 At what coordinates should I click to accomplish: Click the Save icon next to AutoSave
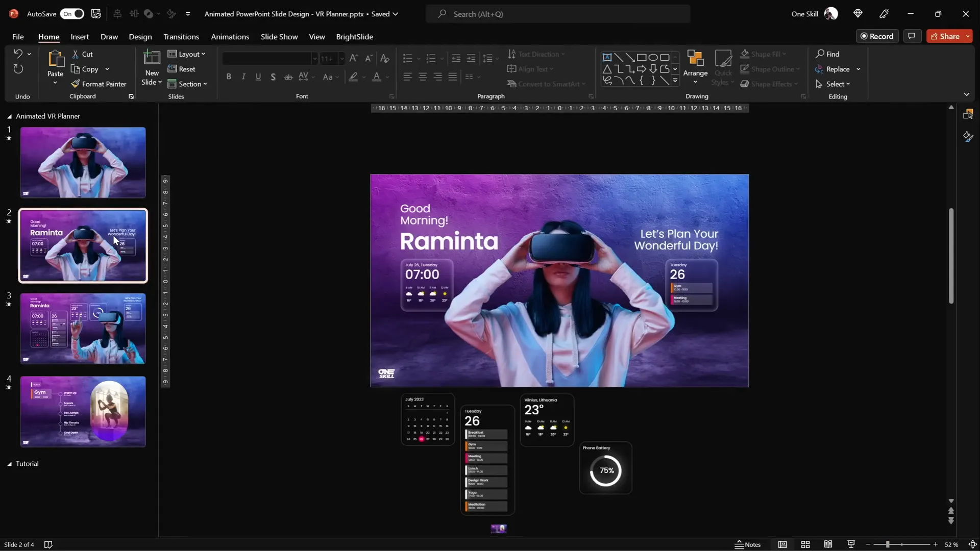(96, 14)
